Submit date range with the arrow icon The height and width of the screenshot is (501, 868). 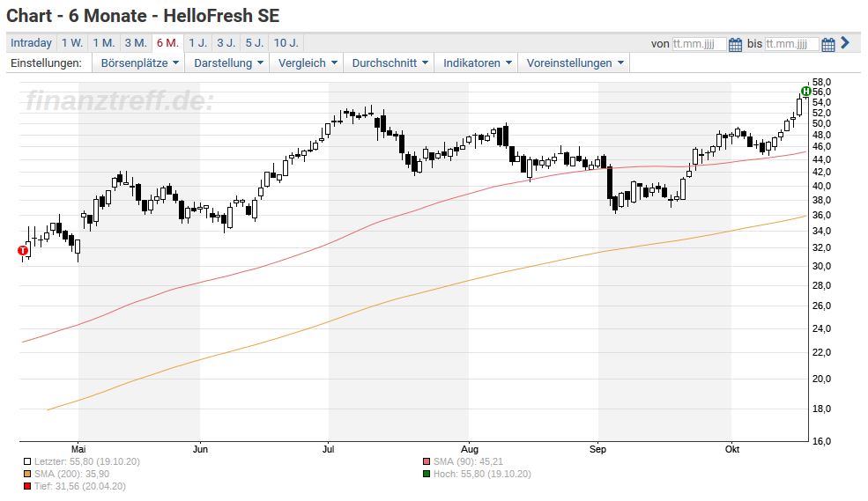click(845, 42)
